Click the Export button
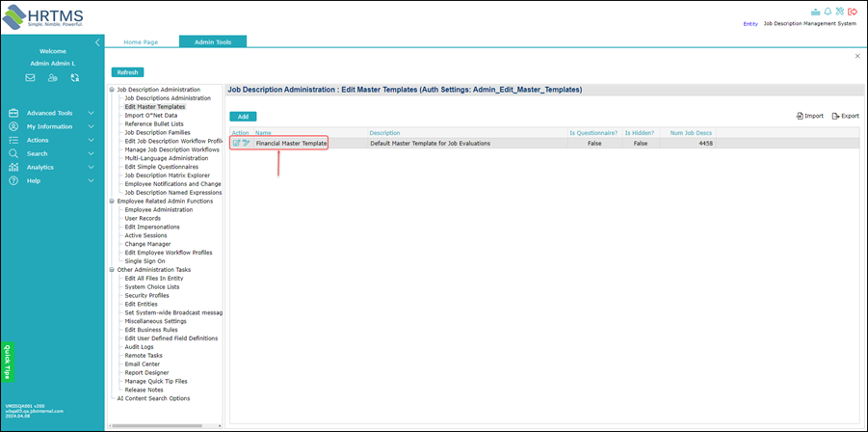This screenshot has height=432, width=868. pyautogui.click(x=845, y=116)
